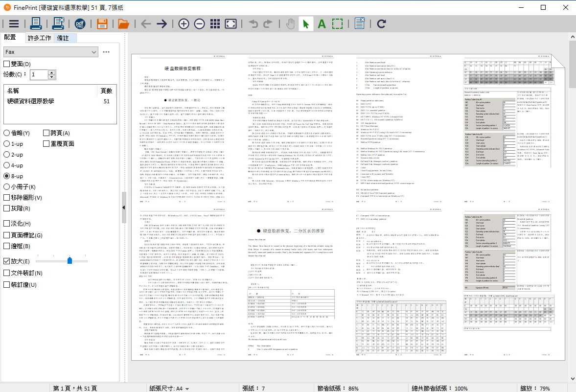Viewport: 576px width, 392px height.
Task: Enable 文件裝訂(N) checkbox
Action: [x=6, y=273]
